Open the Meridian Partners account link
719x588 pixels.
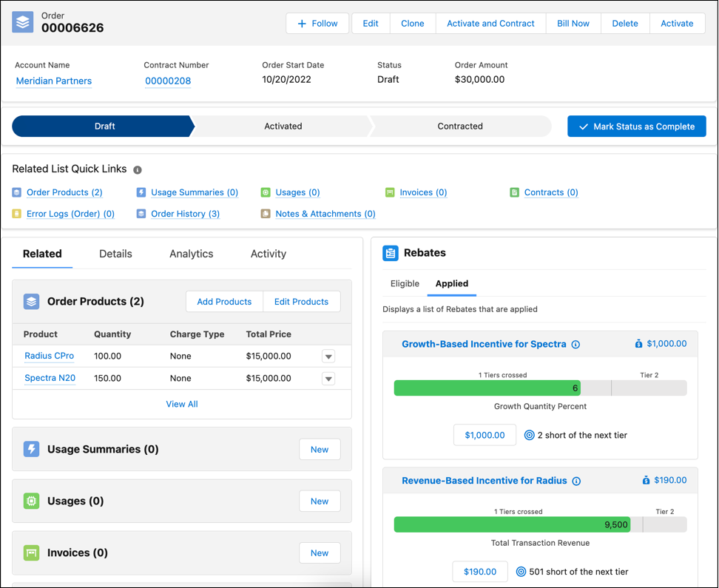(53, 81)
